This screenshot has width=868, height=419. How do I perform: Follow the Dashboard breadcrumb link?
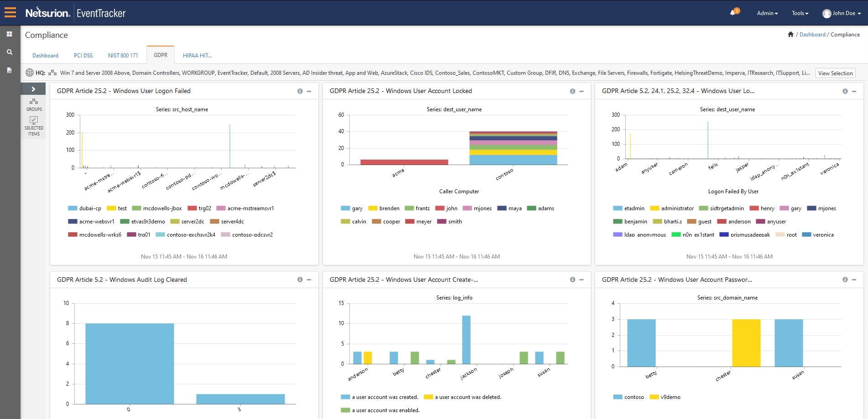[x=812, y=34]
